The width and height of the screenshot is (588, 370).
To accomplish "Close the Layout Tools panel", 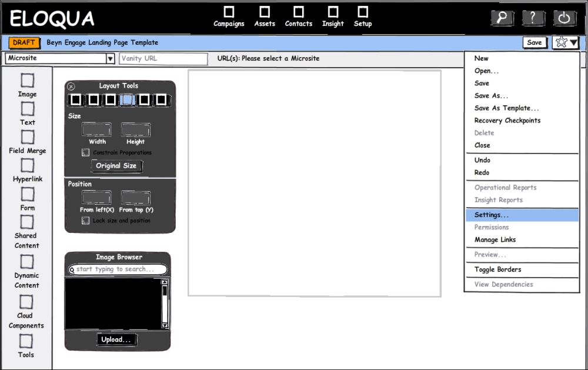I will (x=71, y=86).
